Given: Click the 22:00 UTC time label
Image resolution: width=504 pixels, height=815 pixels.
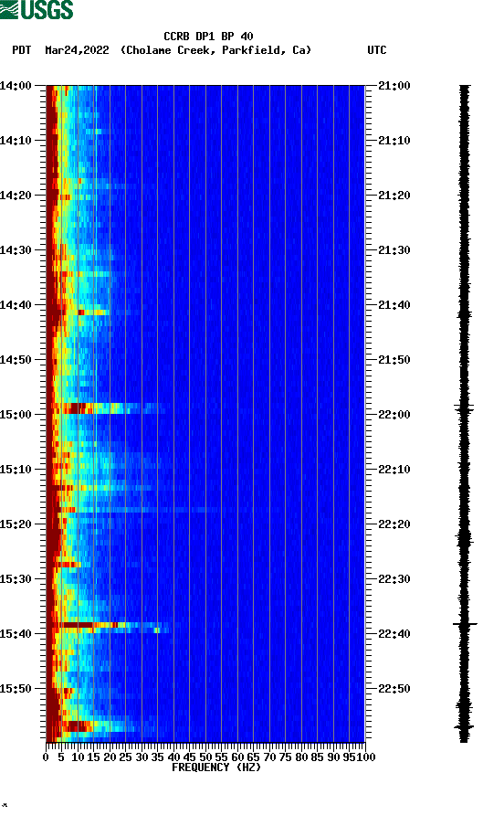Looking at the screenshot, I should pyautogui.click(x=394, y=415).
